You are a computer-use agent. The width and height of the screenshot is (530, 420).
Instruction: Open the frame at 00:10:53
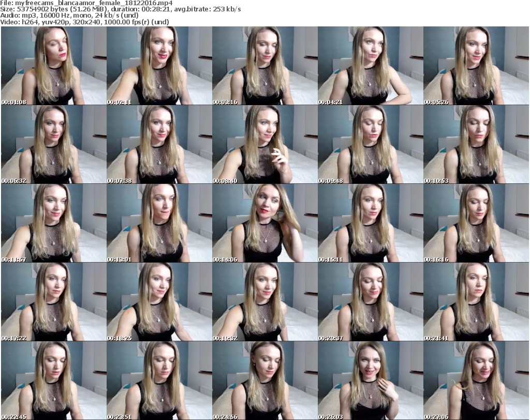(x=476, y=144)
